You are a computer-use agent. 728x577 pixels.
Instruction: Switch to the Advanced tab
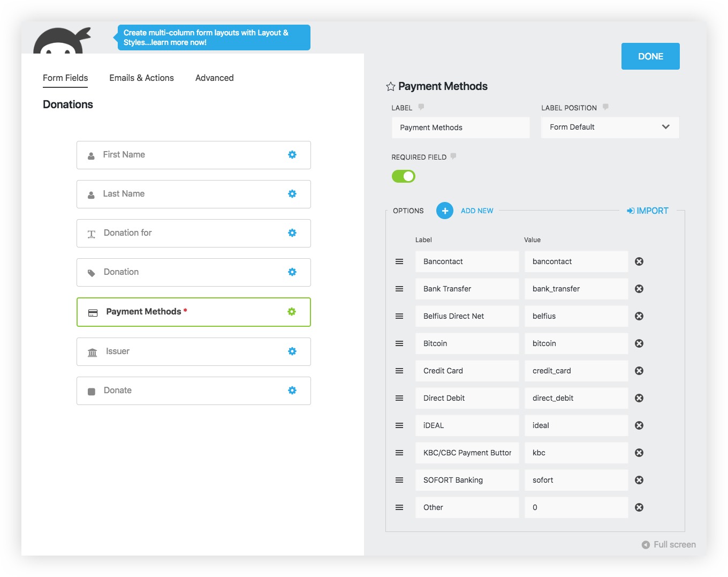click(215, 78)
